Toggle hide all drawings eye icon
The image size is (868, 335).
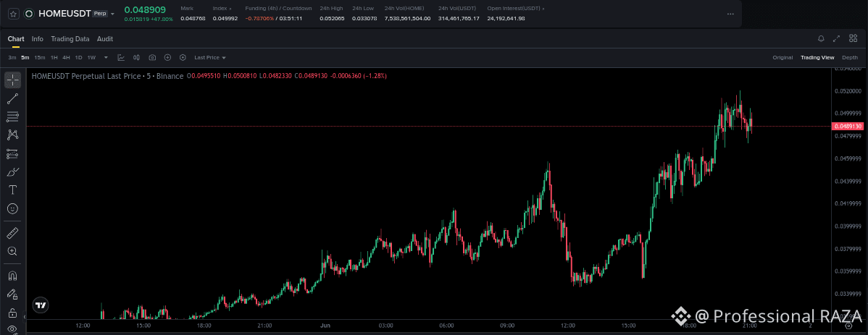(x=13, y=329)
